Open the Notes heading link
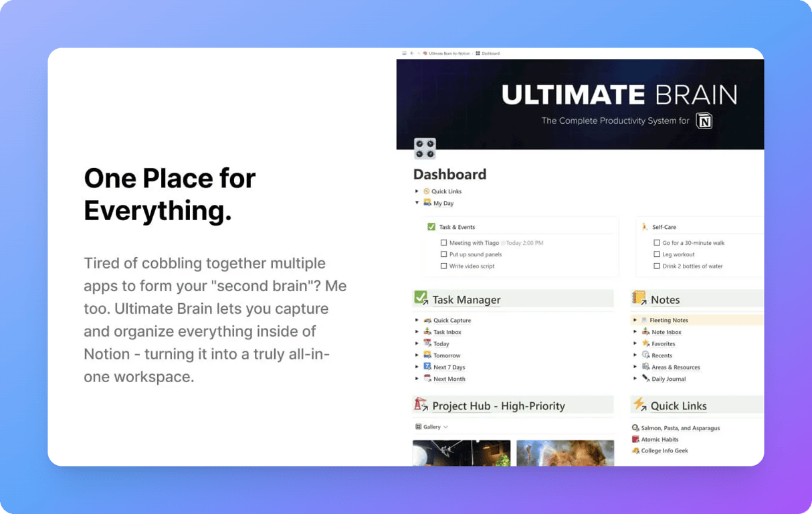Viewport: 812px width, 514px height. click(666, 300)
